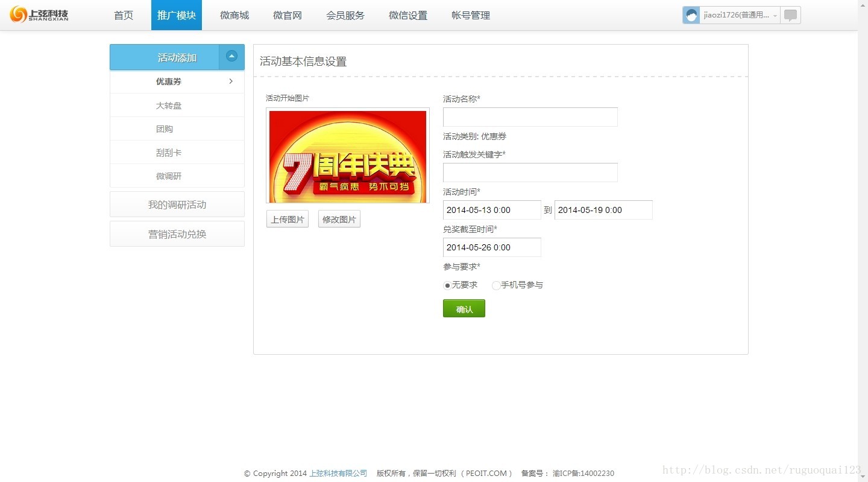Viewport: 868px width, 482px height.
Task: Select the 手机号参与 radio button
Action: tap(496, 285)
